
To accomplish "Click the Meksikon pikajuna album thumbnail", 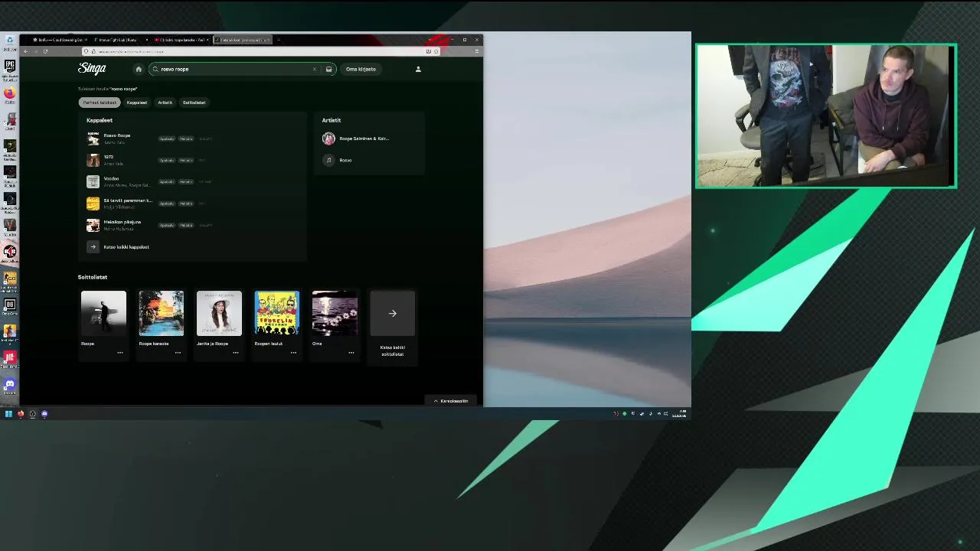I will point(93,225).
